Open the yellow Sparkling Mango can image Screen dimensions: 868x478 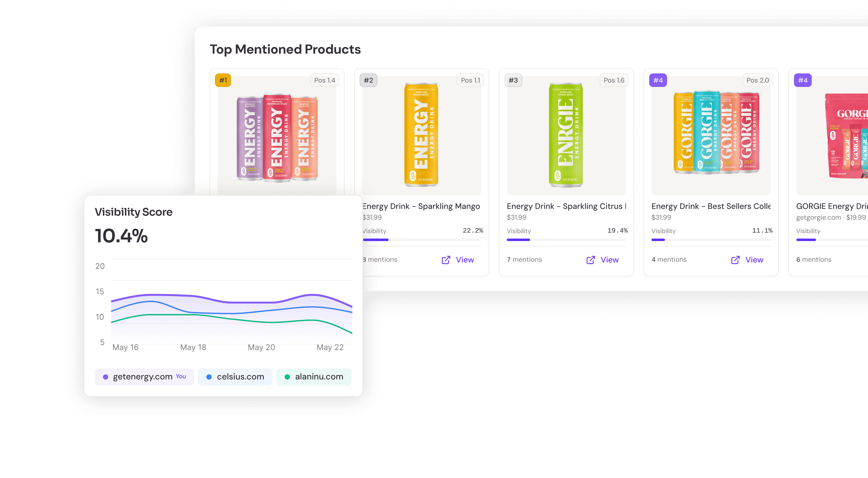pos(421,135)
